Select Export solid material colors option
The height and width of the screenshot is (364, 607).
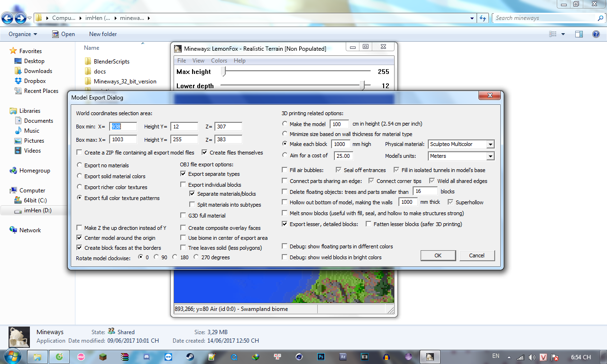[x=80, y=176]
